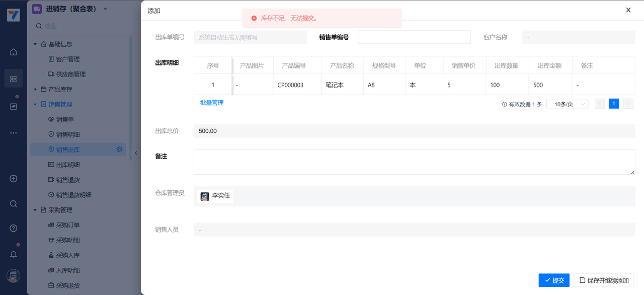Viewport: 644px width, 295px height.
Task: Click the add plus circle icon
Action: [x=14, y=179]
